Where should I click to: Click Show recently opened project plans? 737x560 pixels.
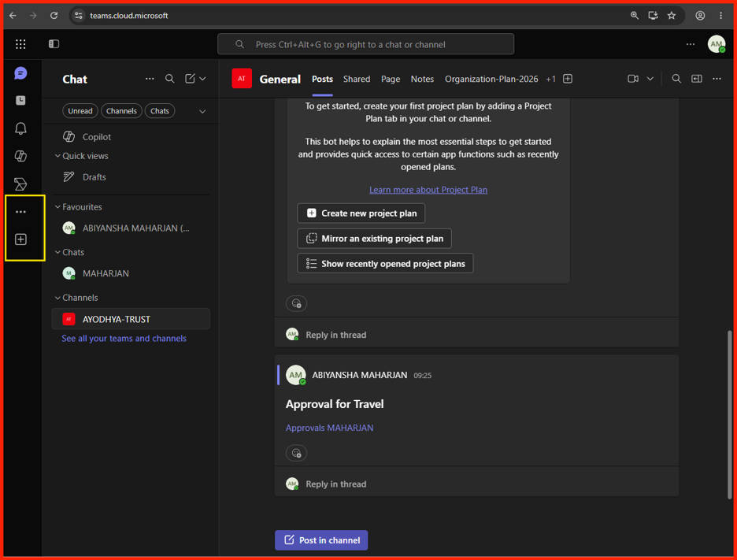pyautogui.click(x=385, y=263)
